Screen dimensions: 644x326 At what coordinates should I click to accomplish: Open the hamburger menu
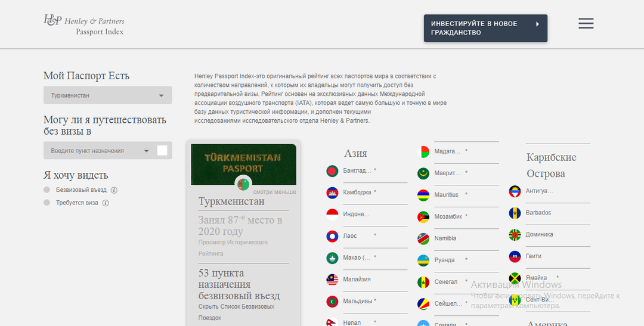click(x=586, y=23)
